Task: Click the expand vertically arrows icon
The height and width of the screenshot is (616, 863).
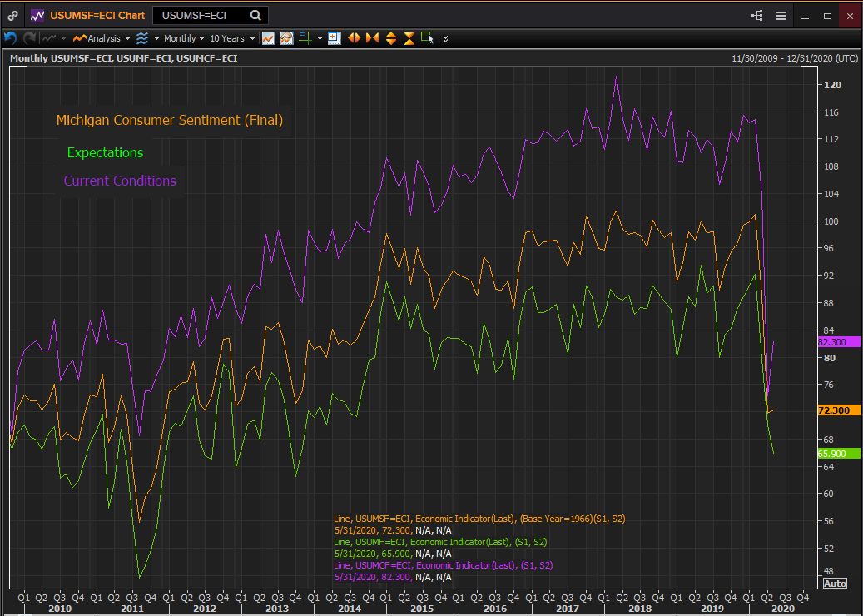Action: coord(390,38)
